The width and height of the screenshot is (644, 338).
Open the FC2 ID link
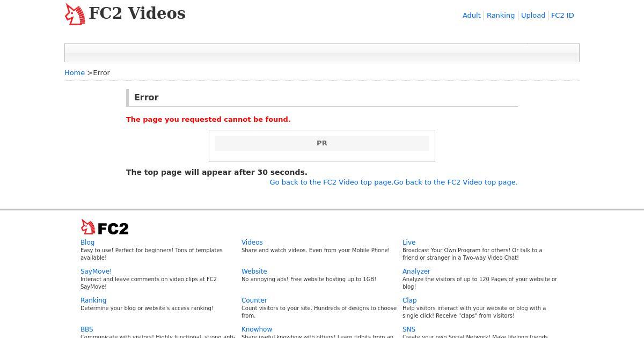(x=562, y=16)
